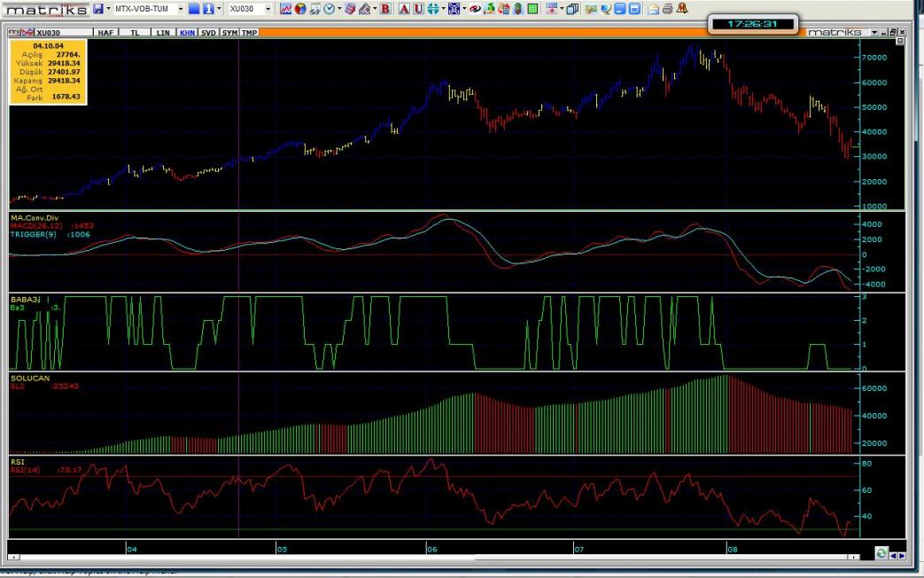
Task: Select the TL currency tab
Action: pos(135,32)
